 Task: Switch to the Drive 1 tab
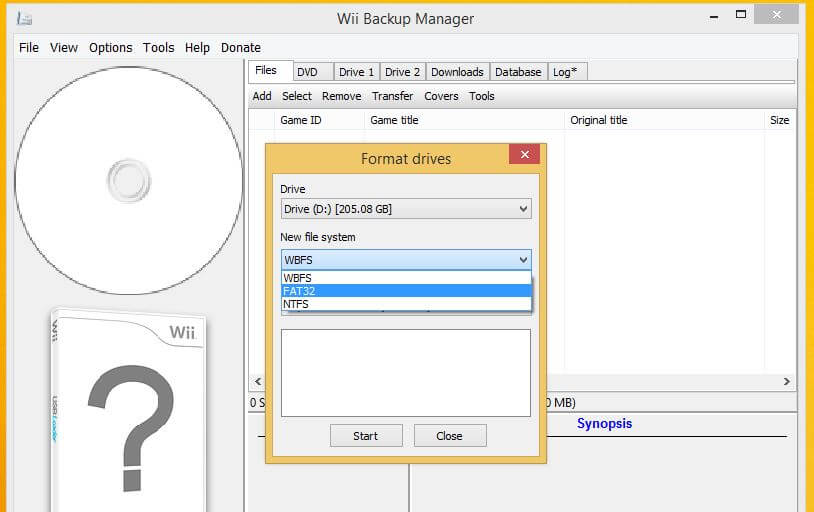coord(356,72)
